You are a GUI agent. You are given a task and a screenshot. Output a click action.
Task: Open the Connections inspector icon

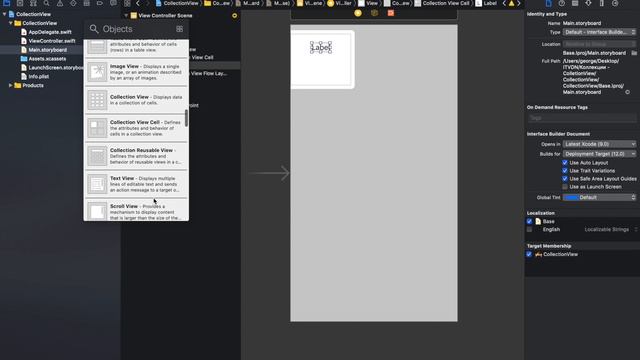tap(615, 3)
